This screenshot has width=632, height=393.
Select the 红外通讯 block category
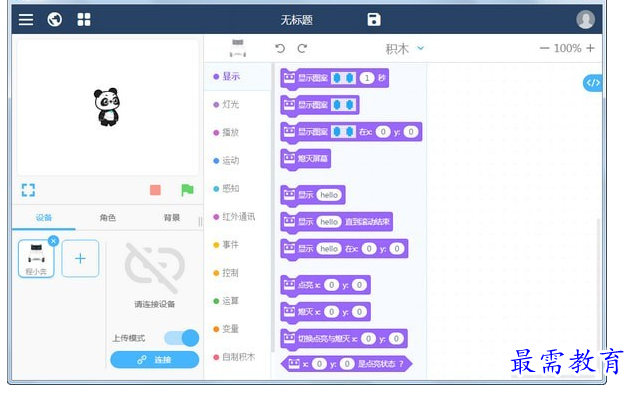click(238, 216)
